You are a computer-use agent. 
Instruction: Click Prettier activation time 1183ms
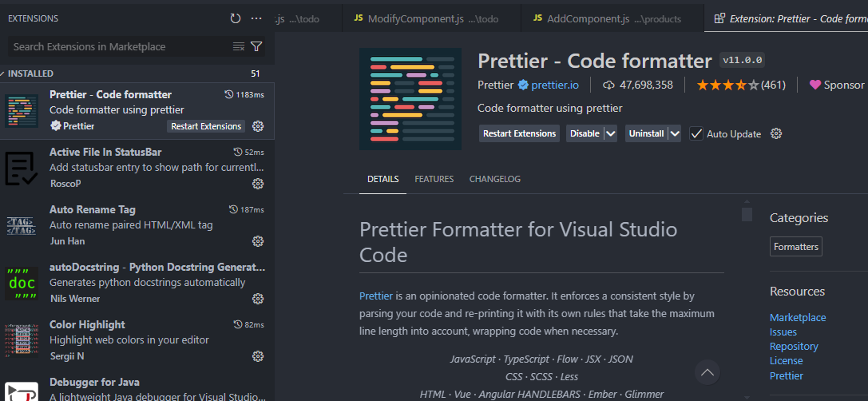click(244, 95)
